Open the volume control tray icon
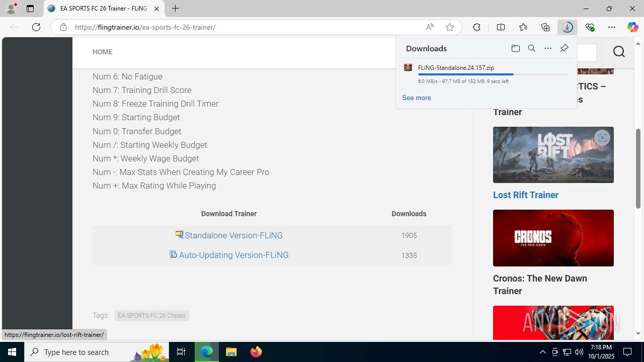The width and height of the screenshot is (644, 362). pyautogui.click(x=579, y=352)
